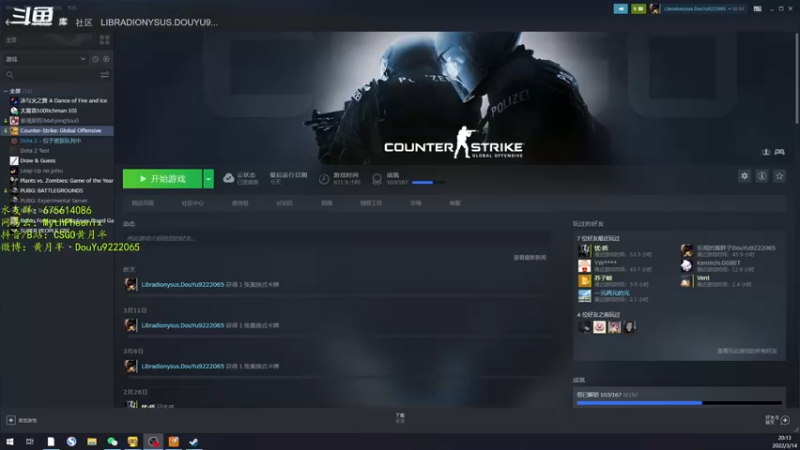This screenshot has width=800, height=450.
Task: Open the discussions game tab
Action: point(284,203)
